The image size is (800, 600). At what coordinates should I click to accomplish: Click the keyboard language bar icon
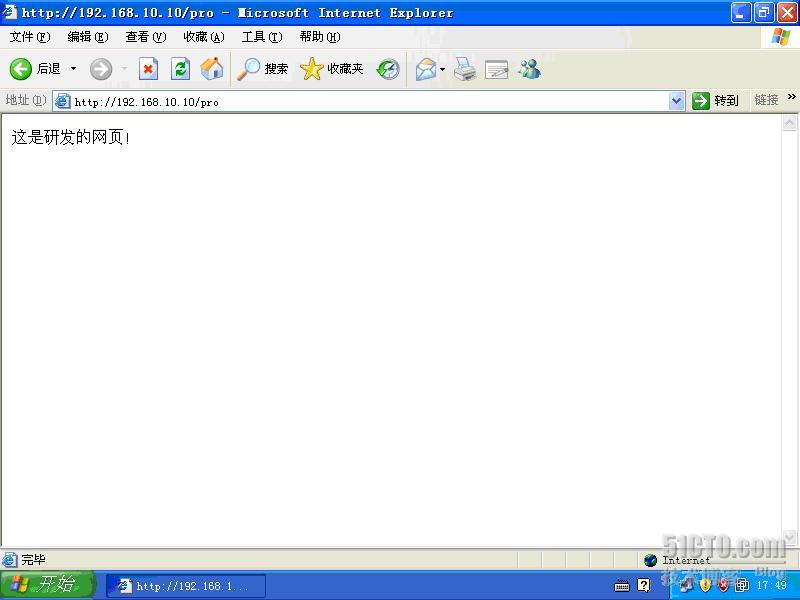621,586
